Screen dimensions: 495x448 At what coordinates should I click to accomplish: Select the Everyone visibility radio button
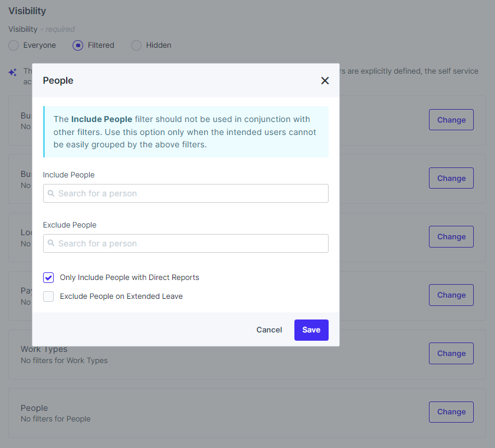click(14, 45)
